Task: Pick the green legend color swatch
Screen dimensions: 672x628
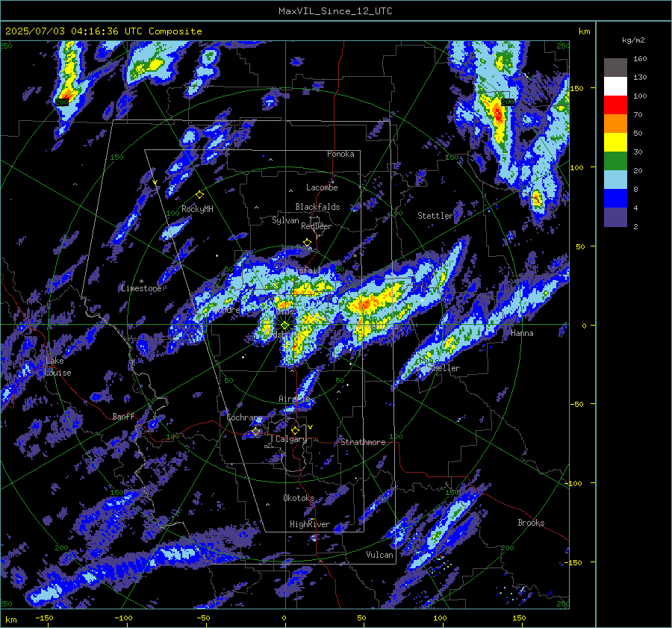Action: click(615, 161)
